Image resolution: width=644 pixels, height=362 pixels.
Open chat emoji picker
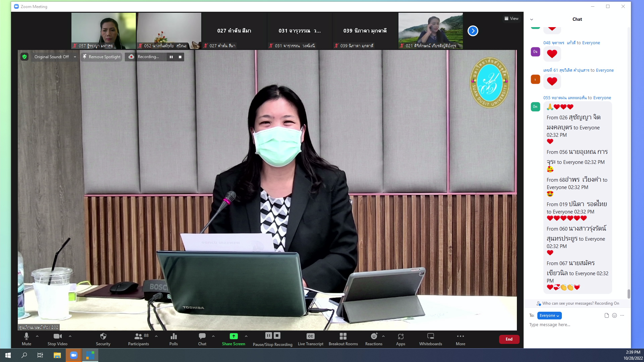(x=614, y=315)
